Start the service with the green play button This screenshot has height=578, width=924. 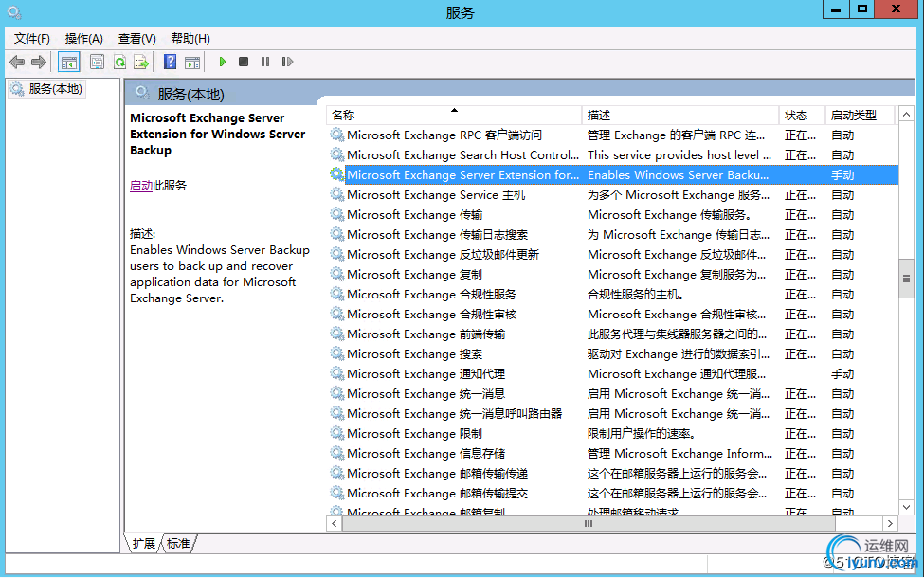tap(222, 62)
